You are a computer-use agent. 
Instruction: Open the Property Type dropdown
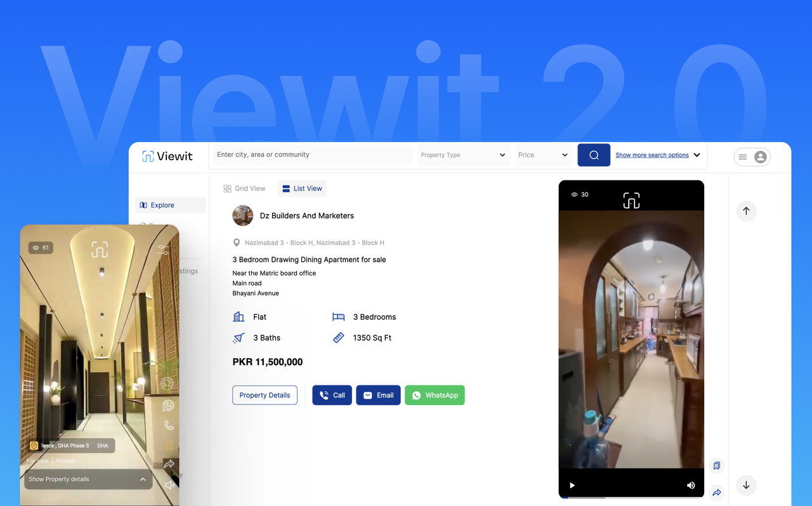(463, 155)
